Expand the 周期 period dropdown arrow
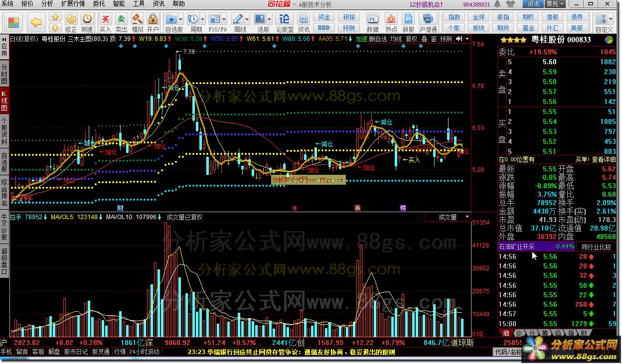The height and width of the screenshot is (364, 622). [203, 19]
